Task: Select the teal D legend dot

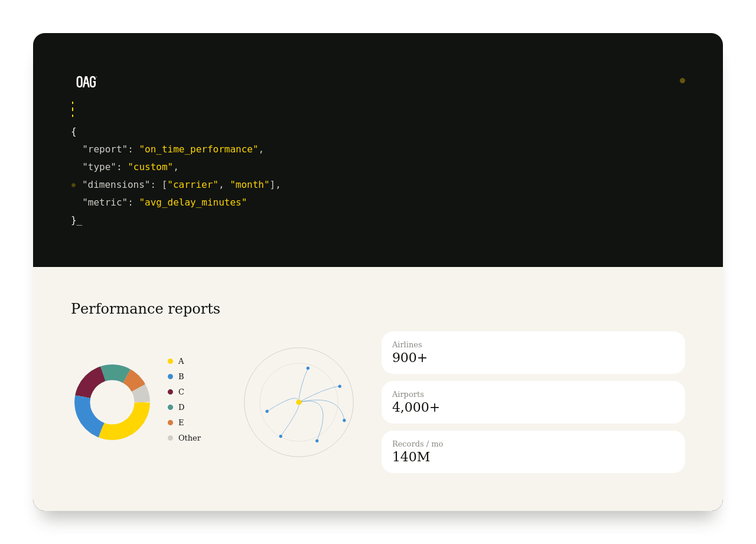Action: coord(170,407)
